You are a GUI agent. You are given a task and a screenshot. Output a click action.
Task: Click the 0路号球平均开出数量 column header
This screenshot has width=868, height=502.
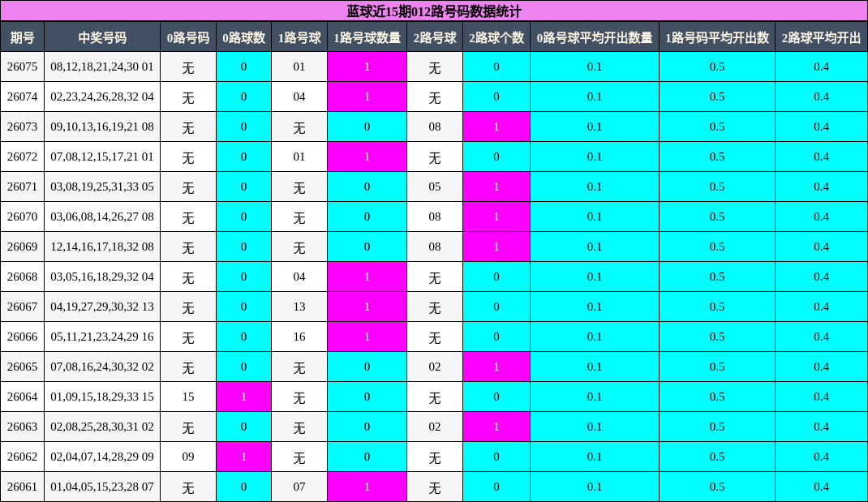(595, 37)
